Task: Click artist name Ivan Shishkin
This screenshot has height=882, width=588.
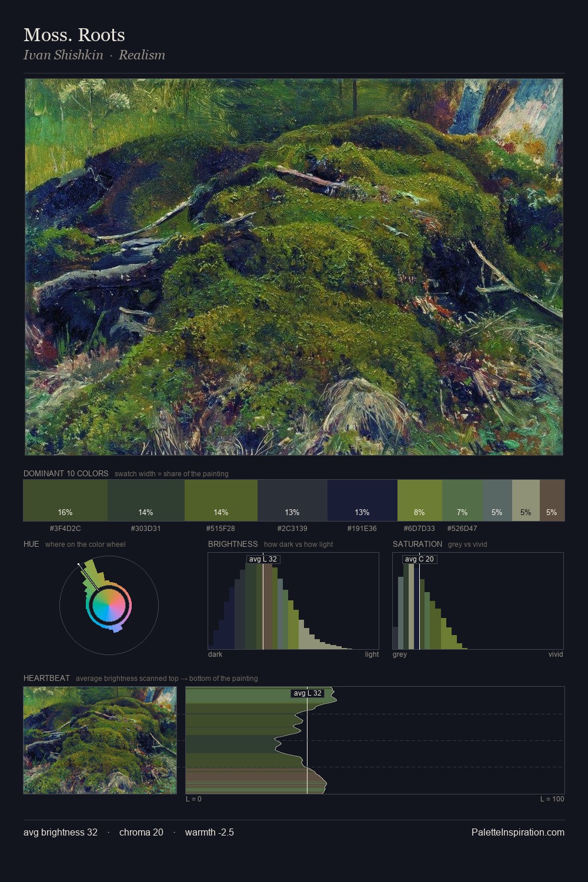Action: tap(63, 55)
